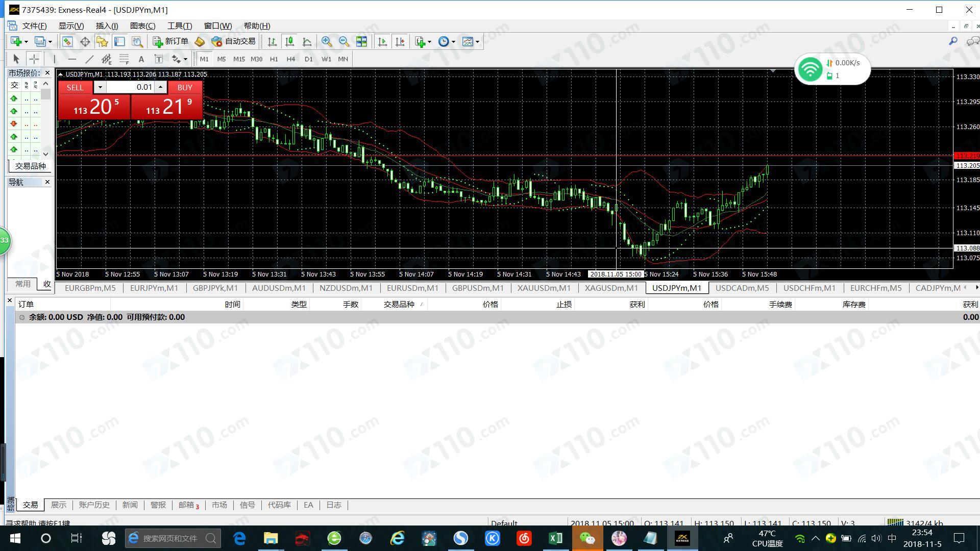Click the vertical line drawing tool
Image resolution: width=980 pixels, height=551 pixels.
(54, 59)
